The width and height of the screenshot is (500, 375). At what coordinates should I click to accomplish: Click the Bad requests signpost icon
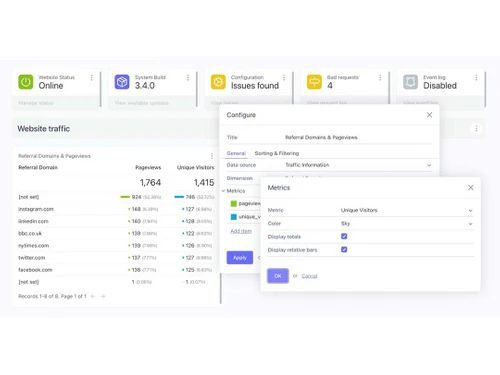click(x=314, y=82)
